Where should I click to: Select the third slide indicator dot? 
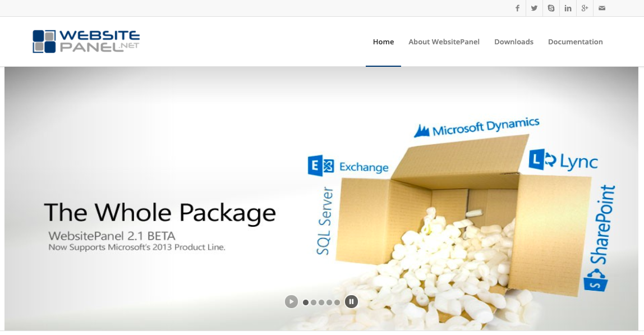tap(321, 302)
